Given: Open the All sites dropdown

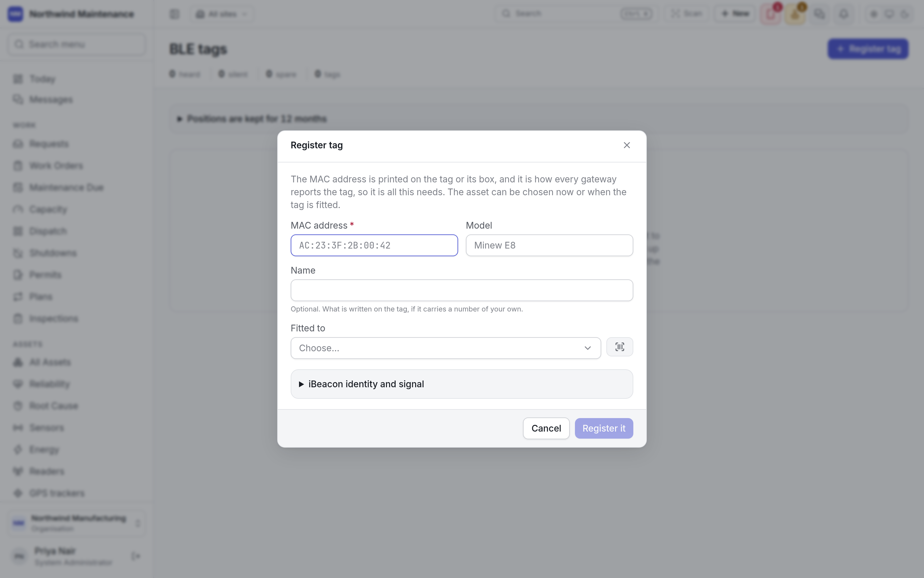Looking at the screenshot, I should coord(222,14).
